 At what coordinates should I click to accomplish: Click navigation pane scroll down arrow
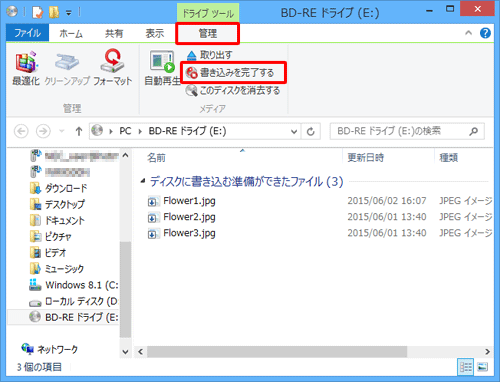125,352
